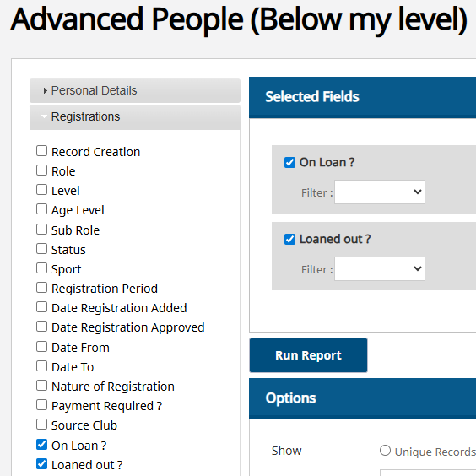Image resolution: width=476 pixels, height=476 pixels.
Task: Enable the Role checkbox
Action: click(x=41, y=170)
